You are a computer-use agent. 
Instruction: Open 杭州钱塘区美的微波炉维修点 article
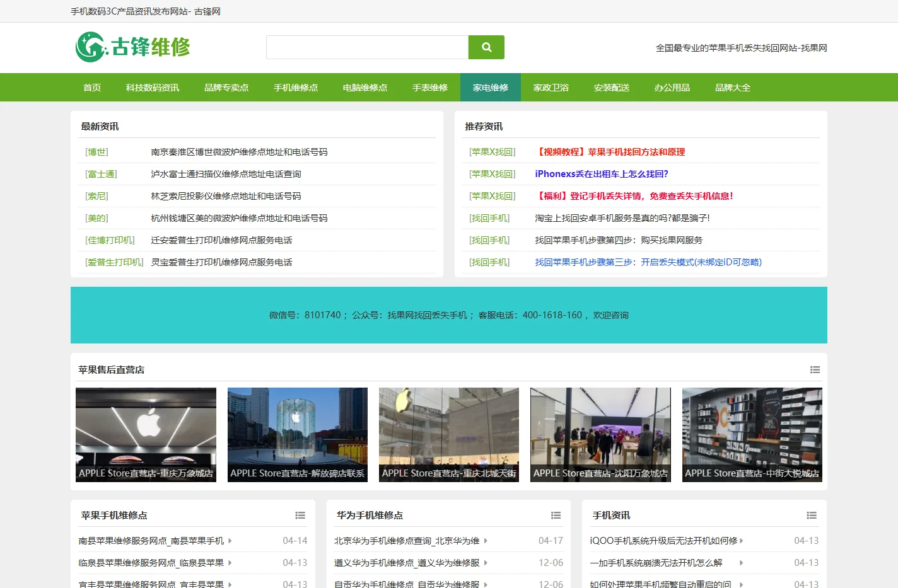point(240,218)
